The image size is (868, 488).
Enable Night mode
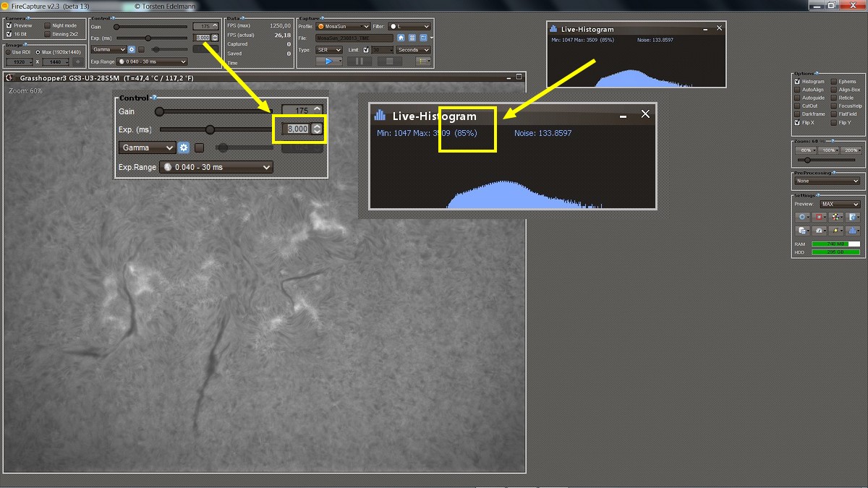click(x=47, y=25)
